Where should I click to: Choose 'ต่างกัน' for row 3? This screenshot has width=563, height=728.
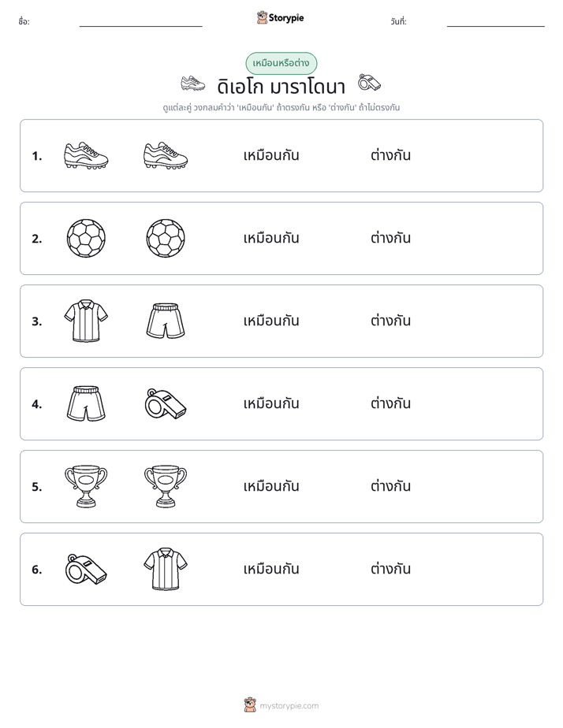(x=390, y=321)
